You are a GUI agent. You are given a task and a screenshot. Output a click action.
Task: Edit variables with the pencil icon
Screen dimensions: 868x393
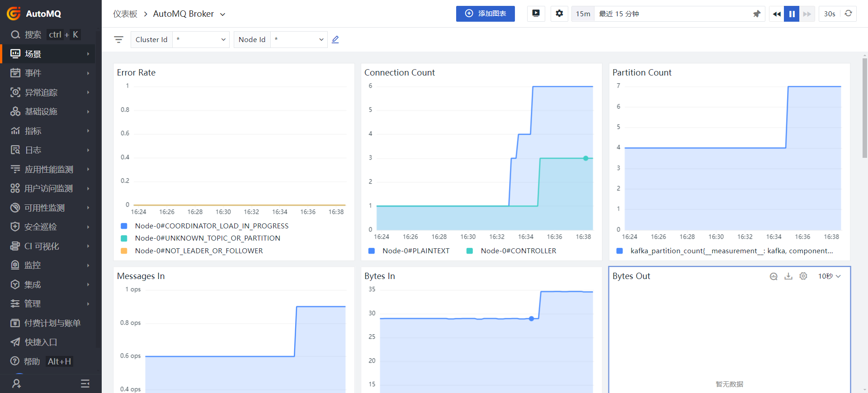point(335,40)
